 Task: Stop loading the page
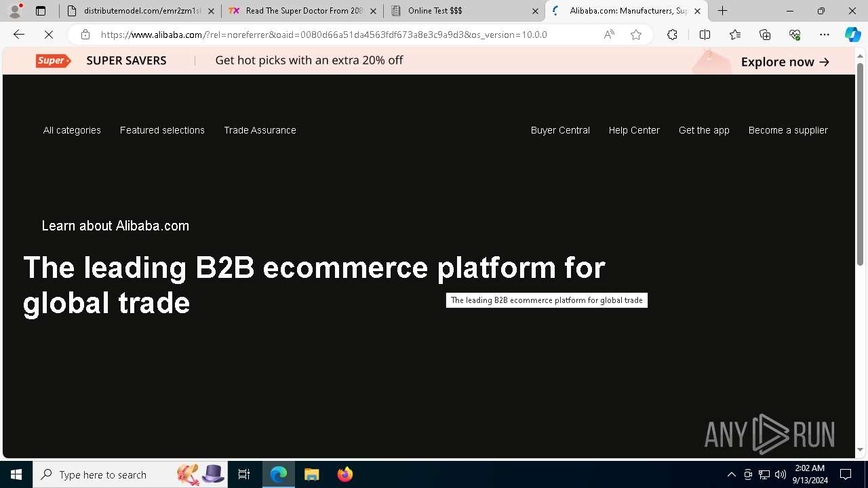click(49, 35)
